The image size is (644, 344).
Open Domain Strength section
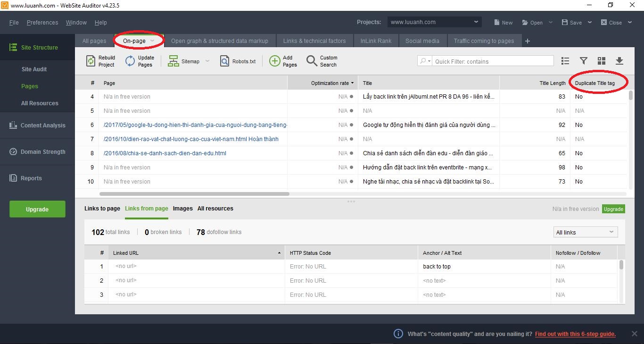click(x=37, y=151)
